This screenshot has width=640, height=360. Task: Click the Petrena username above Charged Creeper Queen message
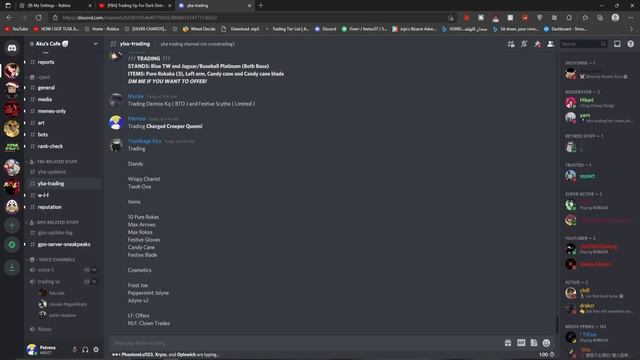pyautogui.click(x=137, y=118)
